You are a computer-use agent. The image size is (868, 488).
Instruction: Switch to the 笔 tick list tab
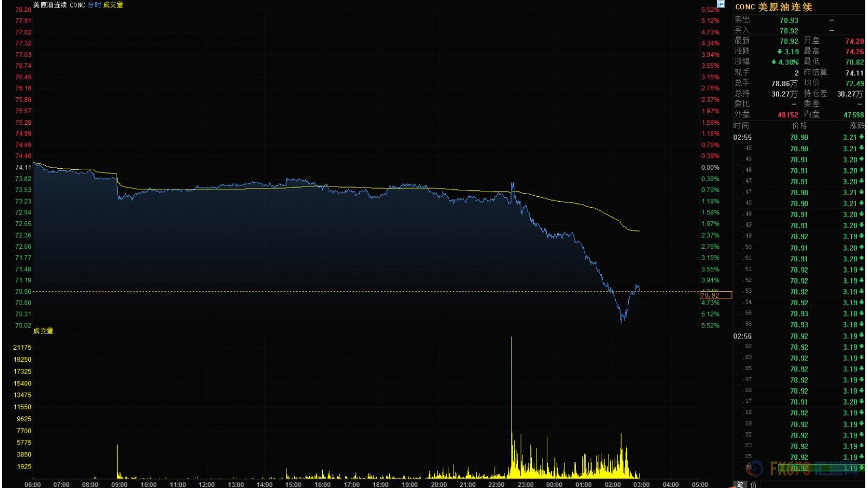tap(741, 485)
